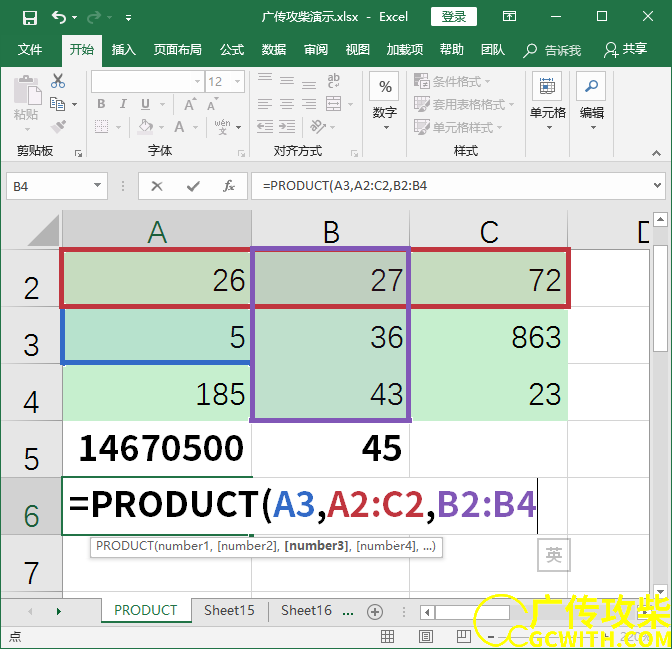Switch to the 插入 ribbon tab
This screenshot has width=672, height=649.
point(124,50)
